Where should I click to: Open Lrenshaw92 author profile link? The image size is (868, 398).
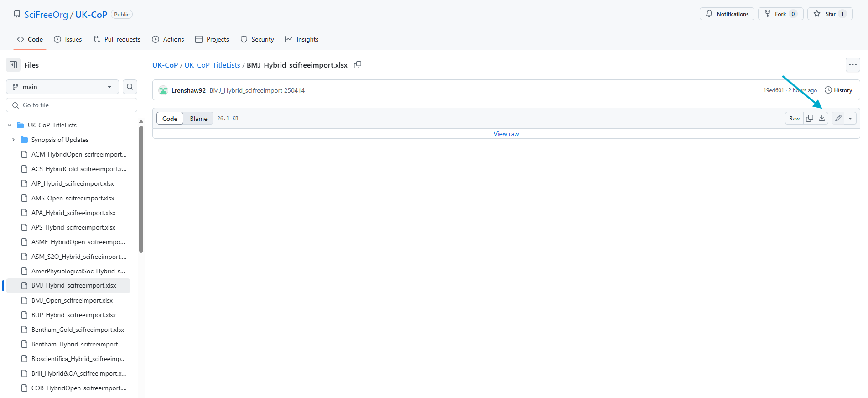click(188, 90)
